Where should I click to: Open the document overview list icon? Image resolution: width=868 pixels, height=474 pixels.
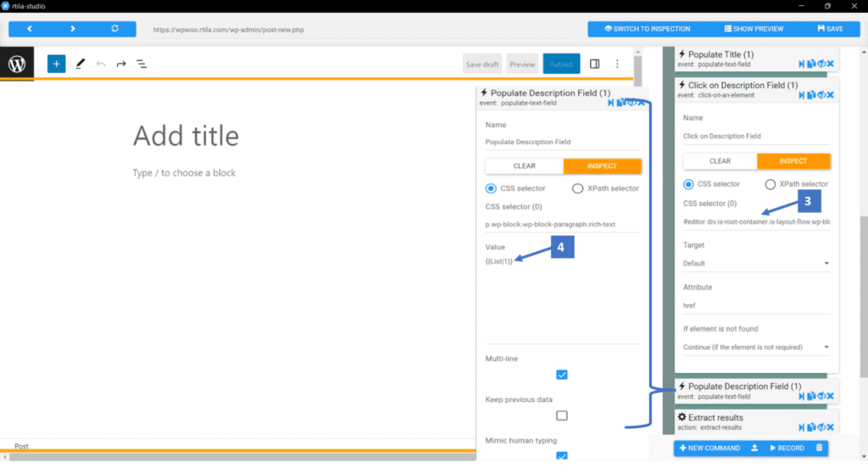point(142,64)
